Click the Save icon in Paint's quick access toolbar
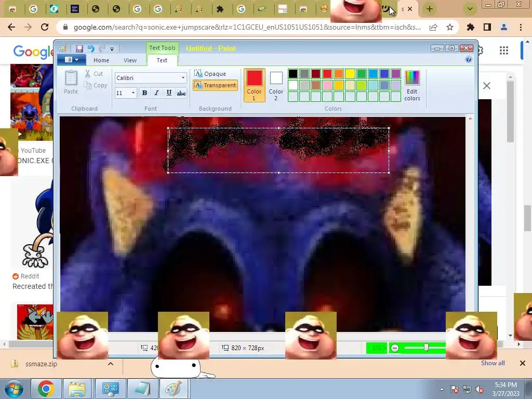The width and height of the screenshot is (532, 399). click(79, 48)
